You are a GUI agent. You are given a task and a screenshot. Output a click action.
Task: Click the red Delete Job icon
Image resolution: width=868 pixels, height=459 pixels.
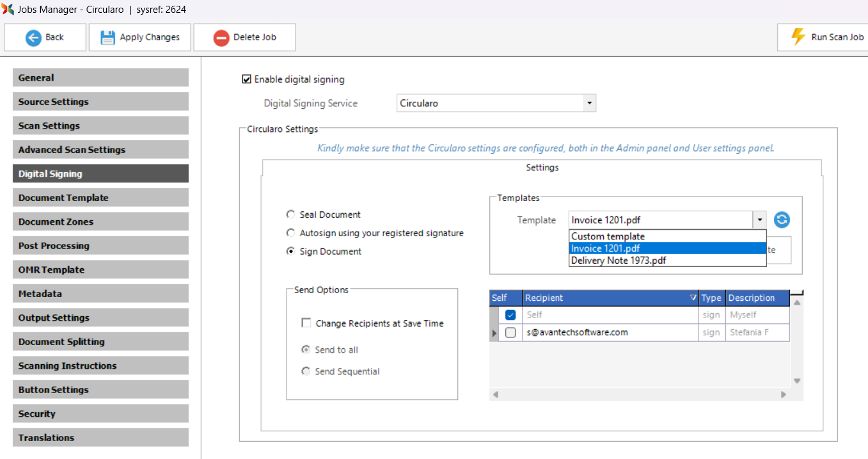(221, 37)
